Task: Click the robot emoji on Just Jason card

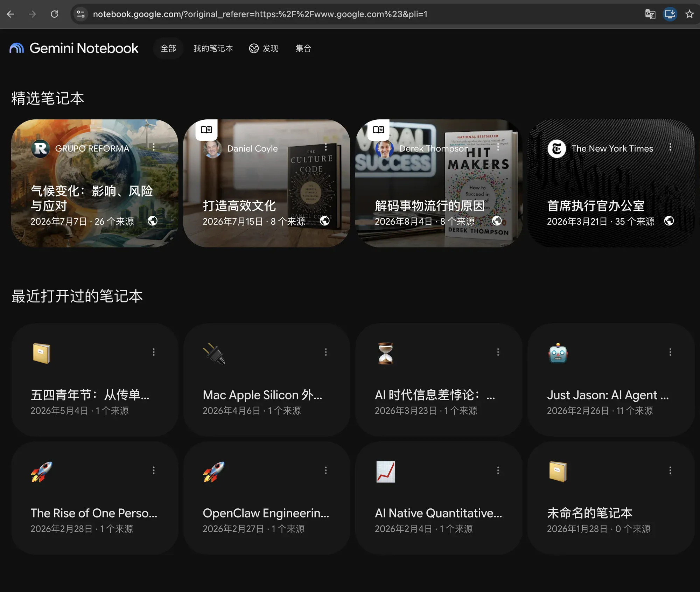Action: click(558, 353)
